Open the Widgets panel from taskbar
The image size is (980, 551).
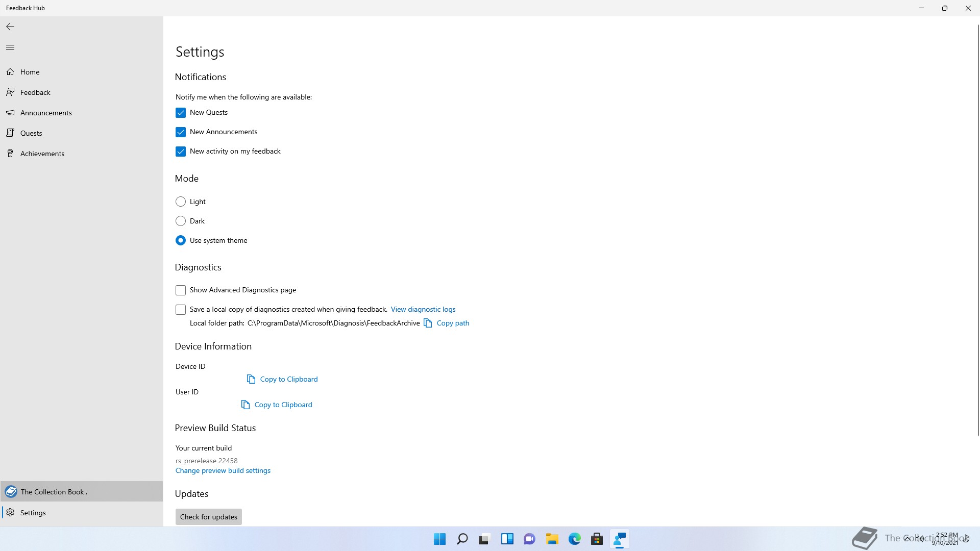tap(507, 539)
